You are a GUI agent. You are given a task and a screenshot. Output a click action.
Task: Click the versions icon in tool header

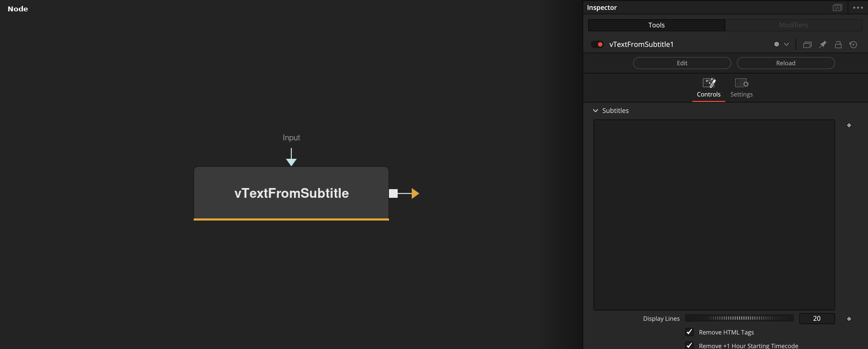[x=807, y=44]
